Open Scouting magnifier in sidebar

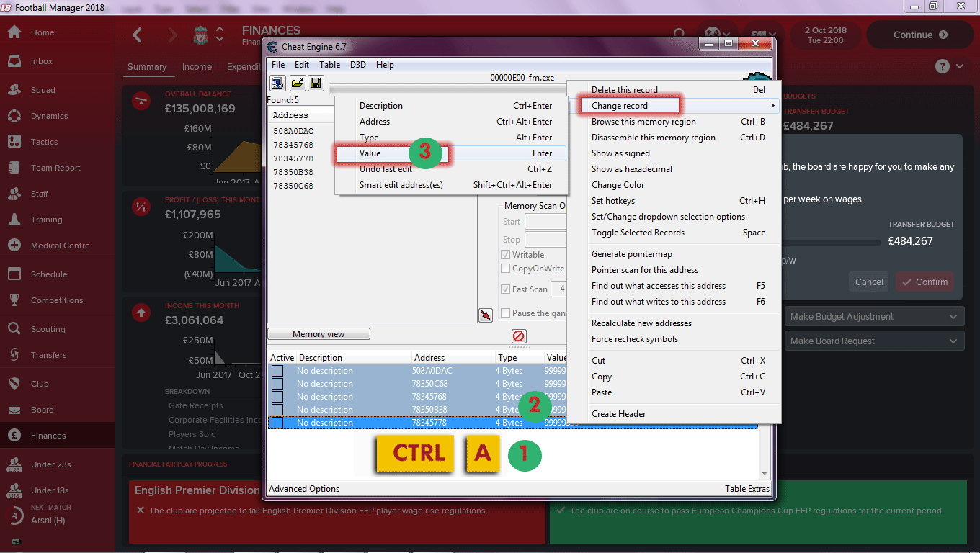14,329
